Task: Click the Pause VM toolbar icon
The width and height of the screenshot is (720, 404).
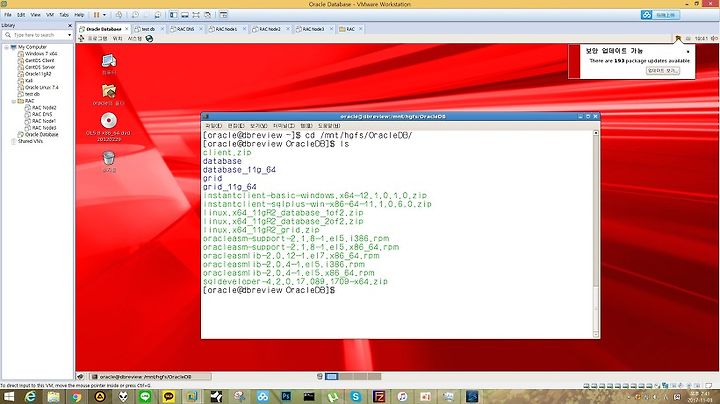Action: (96, 15)
